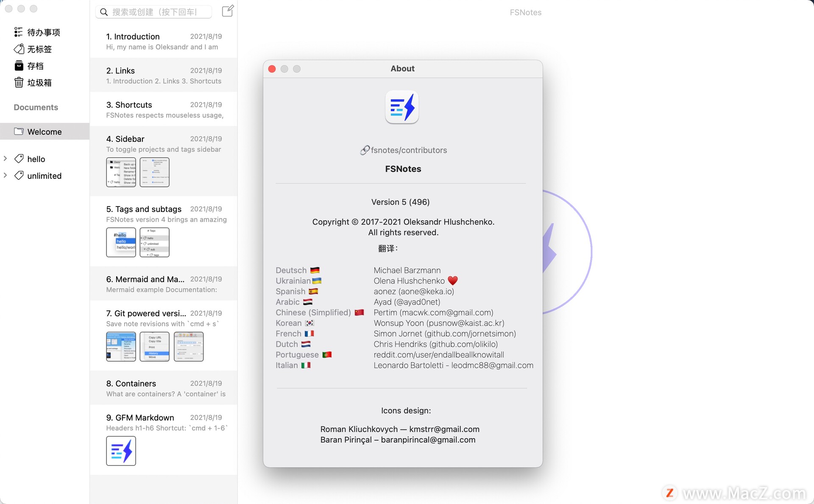
Task: Open the fsnotes/contributors link
Action: (x=409, y=150)
